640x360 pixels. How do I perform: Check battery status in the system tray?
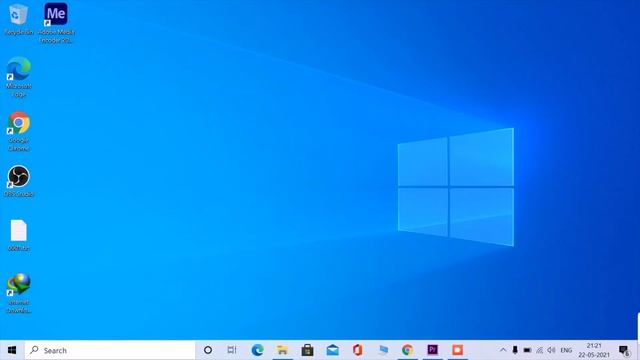(x=527, y=350)
